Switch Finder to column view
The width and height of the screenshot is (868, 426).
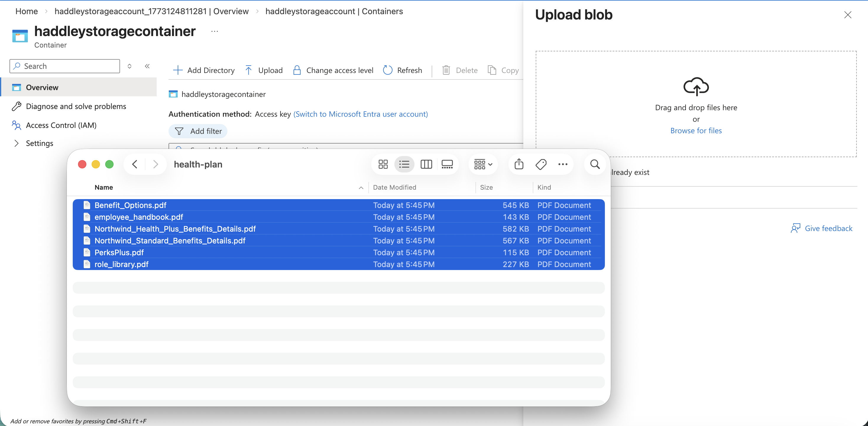(426, 164)
